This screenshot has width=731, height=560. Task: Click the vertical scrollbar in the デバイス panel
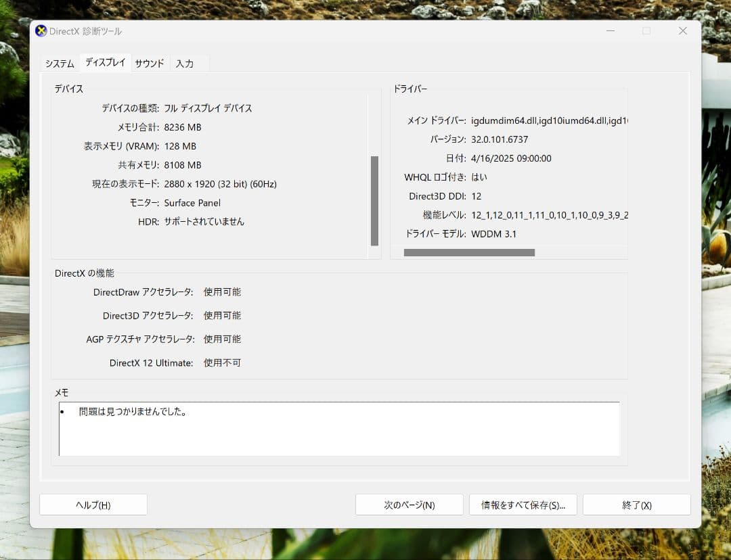[x=375, y=200]
